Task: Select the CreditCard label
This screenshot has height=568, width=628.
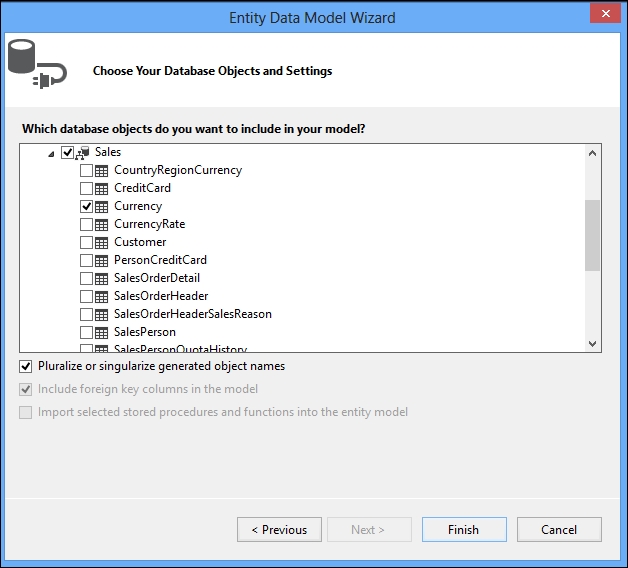Action: tap(142, 188)
